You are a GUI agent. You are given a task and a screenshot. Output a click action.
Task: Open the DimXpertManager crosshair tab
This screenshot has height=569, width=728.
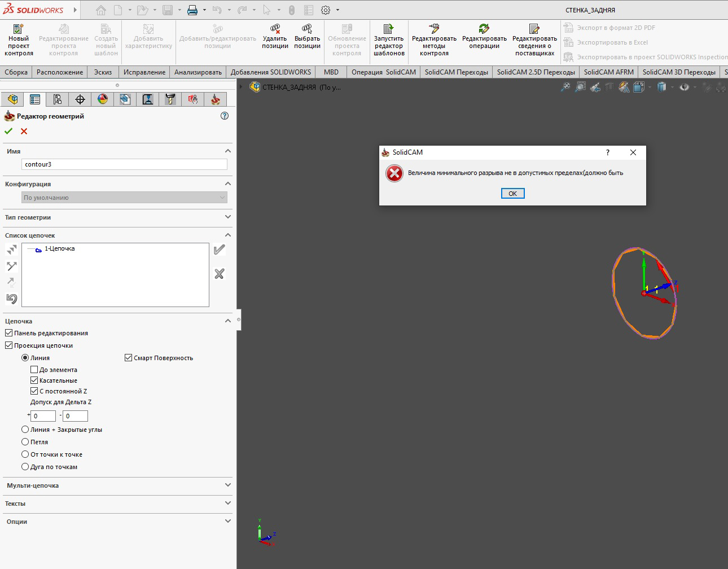click(x=80, y=99)
